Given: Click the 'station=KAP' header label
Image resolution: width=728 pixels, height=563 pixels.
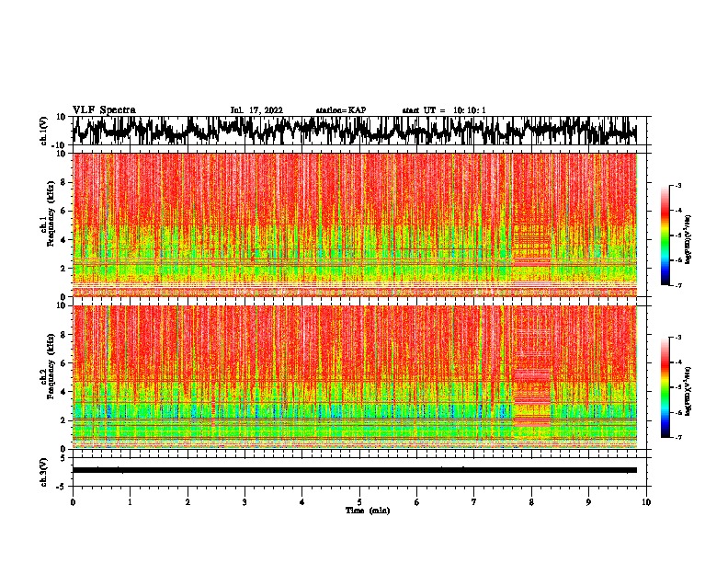Looking at the screenshot, I should [x=341, y=110].
